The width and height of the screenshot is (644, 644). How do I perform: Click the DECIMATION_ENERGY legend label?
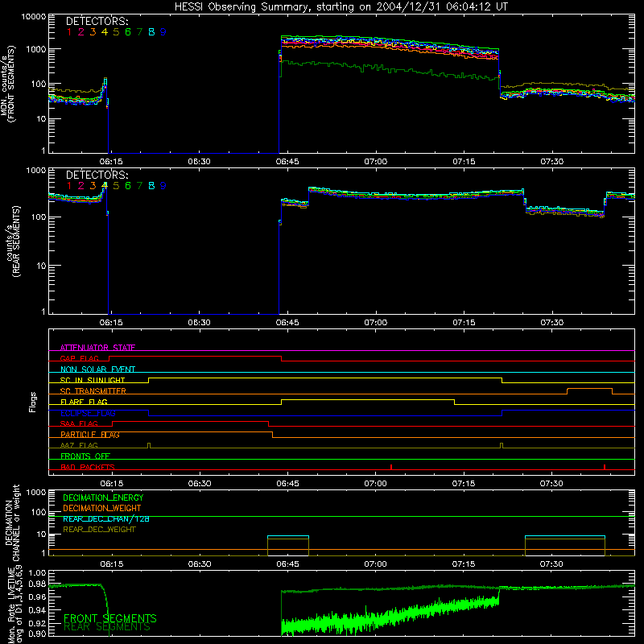103,497
